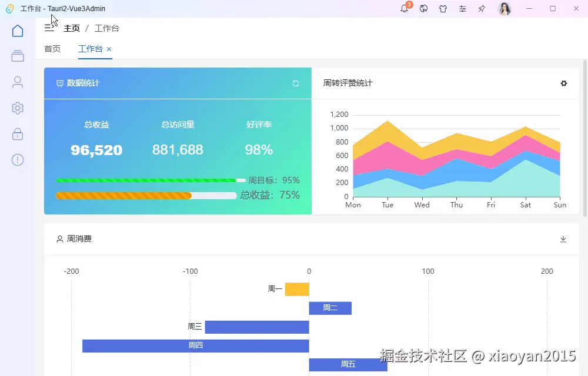Open the sidebar settings gear icon
Screen dimensions: 588x376
pyautogui.click(x=17, y=108)
